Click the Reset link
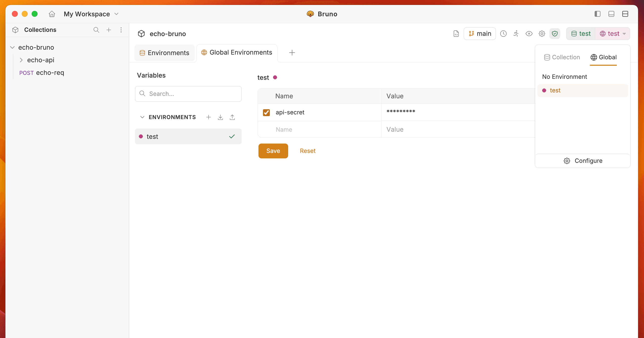The height and width of the screenshot is (338, 644). 307,151
